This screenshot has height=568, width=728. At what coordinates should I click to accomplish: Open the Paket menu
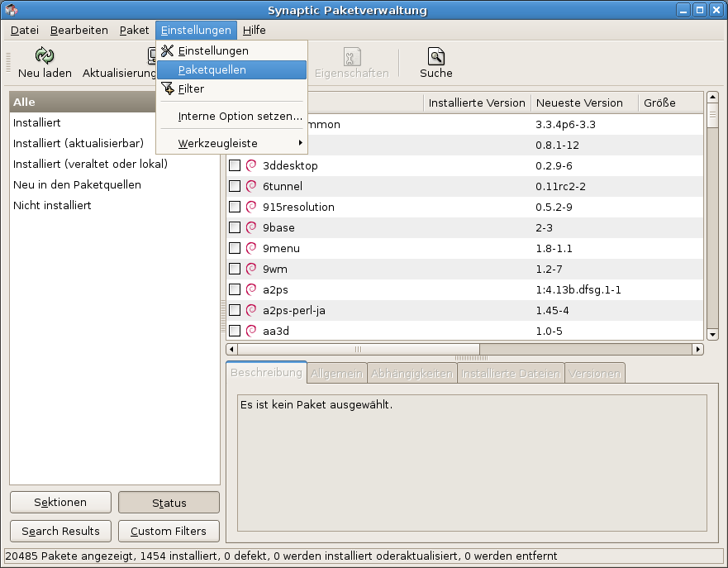pyautogui.click(x=134, y=31)
